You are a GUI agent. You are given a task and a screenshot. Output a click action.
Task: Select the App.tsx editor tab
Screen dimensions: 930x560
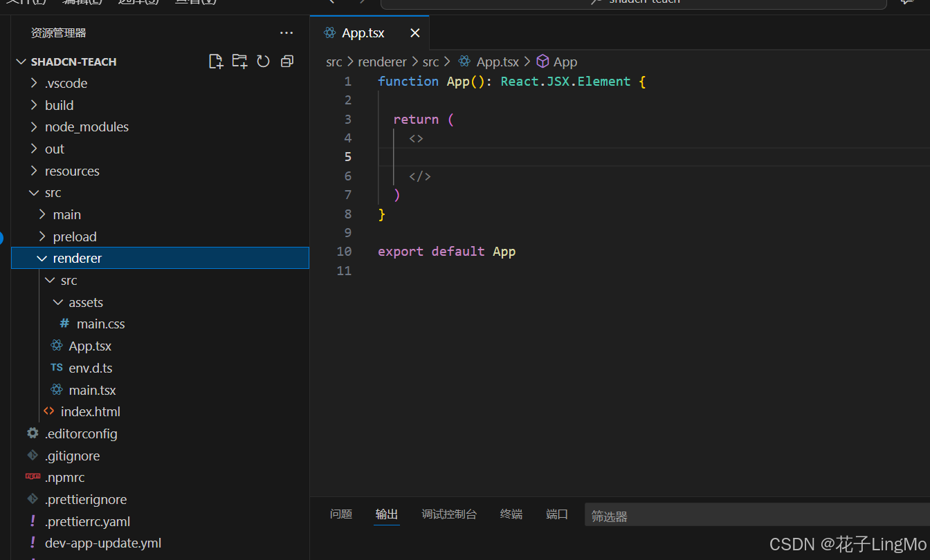pyautogui.click(x=370, y=33)
